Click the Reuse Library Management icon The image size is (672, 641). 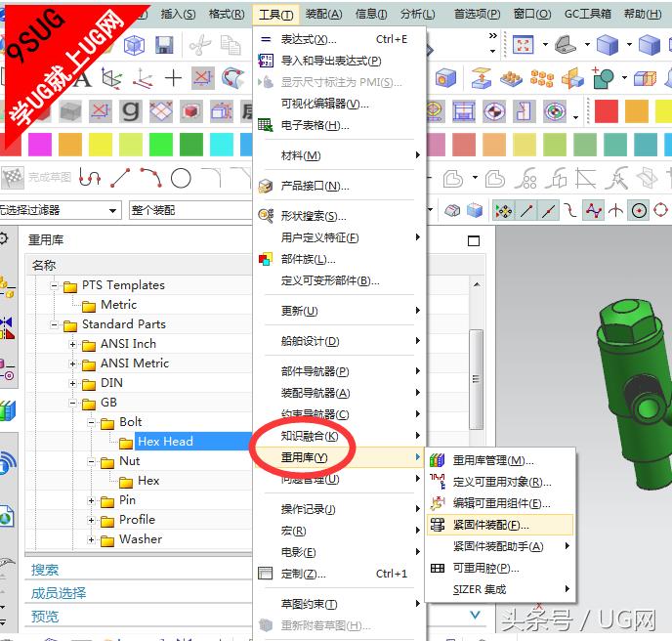(438, 460)
